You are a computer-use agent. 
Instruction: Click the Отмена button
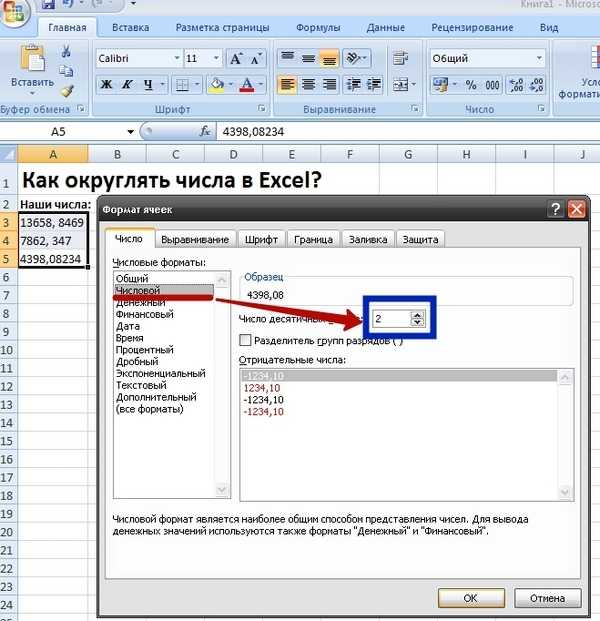[547, 598]
